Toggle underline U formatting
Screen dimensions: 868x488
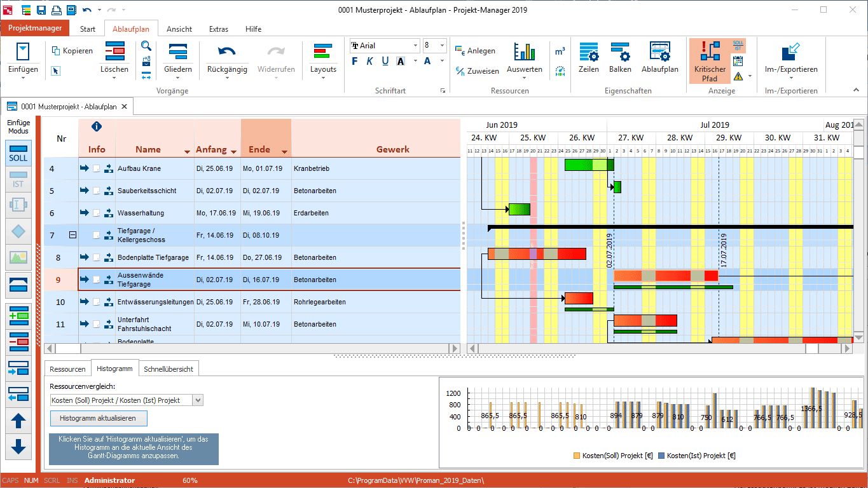[385, 61]
